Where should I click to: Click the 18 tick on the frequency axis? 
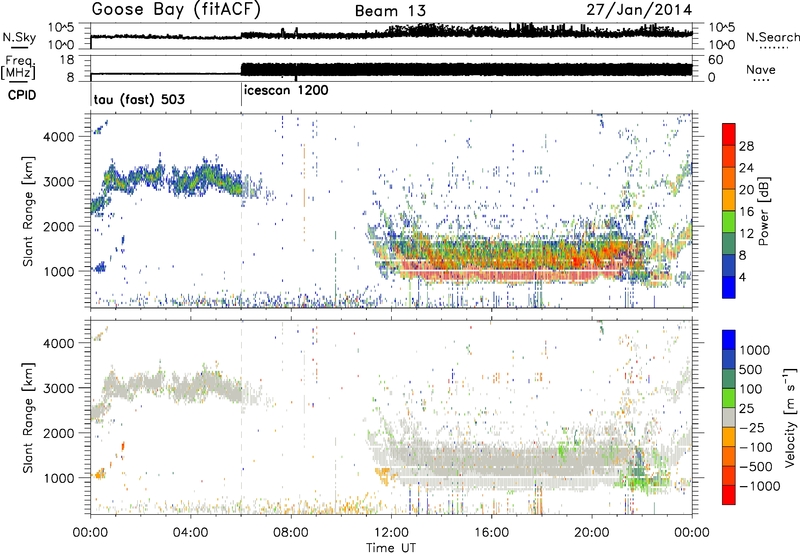coord(67,60)
